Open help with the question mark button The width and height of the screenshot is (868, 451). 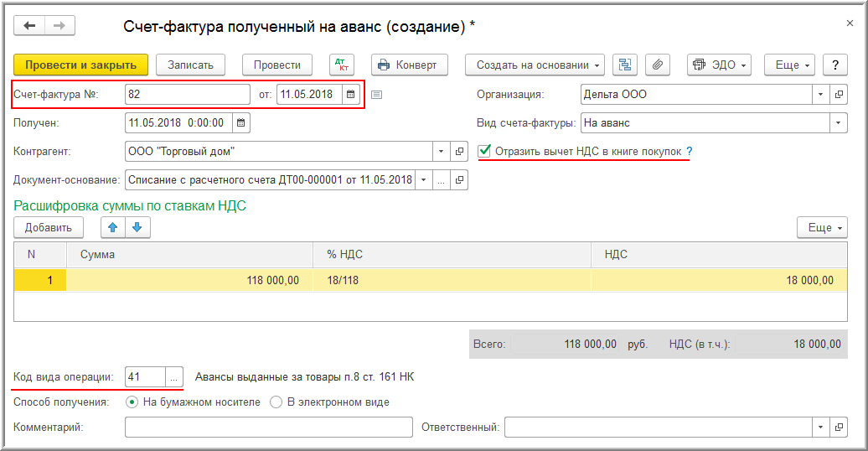(x=835, y=65)
